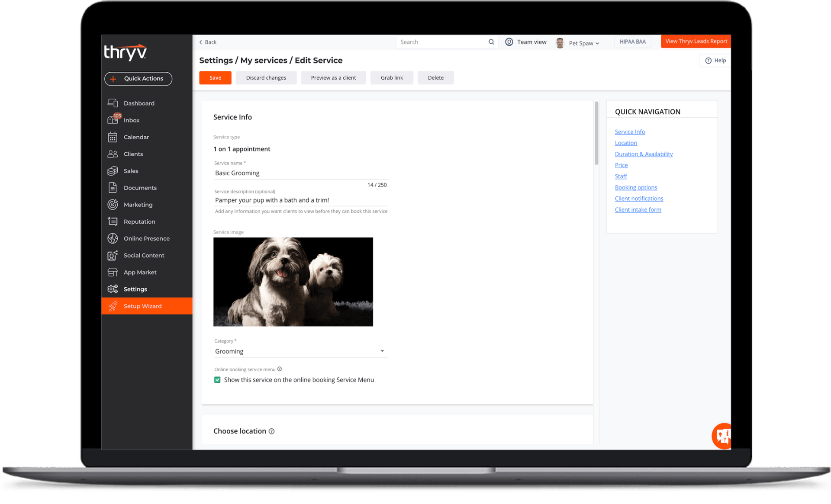Jump to Duration & Availability link
Screen dimensions: 831x504
[644, 154]
